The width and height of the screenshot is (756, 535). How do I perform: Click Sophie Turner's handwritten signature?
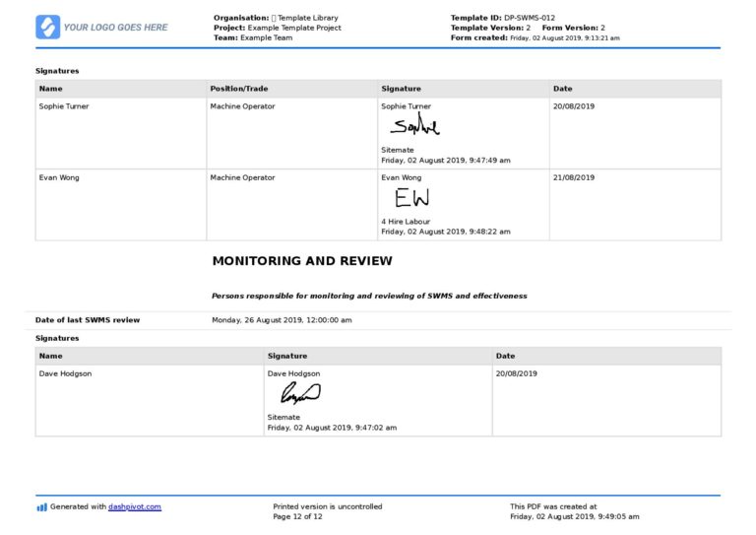413,126
